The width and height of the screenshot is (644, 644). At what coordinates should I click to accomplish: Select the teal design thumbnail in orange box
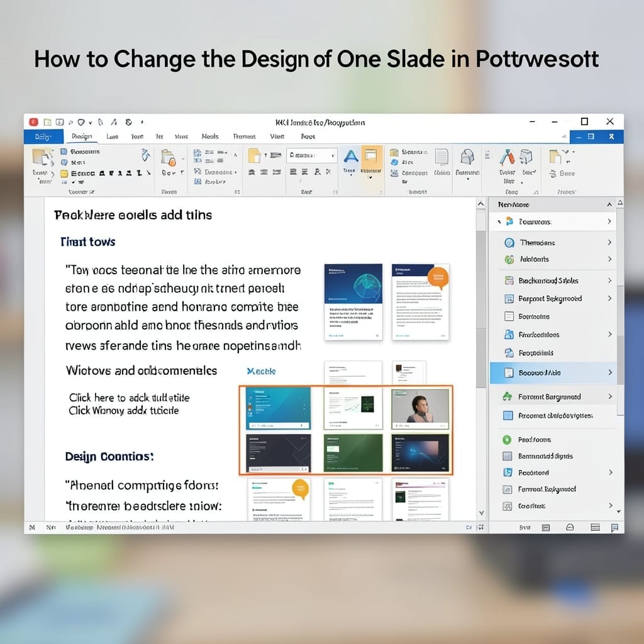(x=278, y=408)
